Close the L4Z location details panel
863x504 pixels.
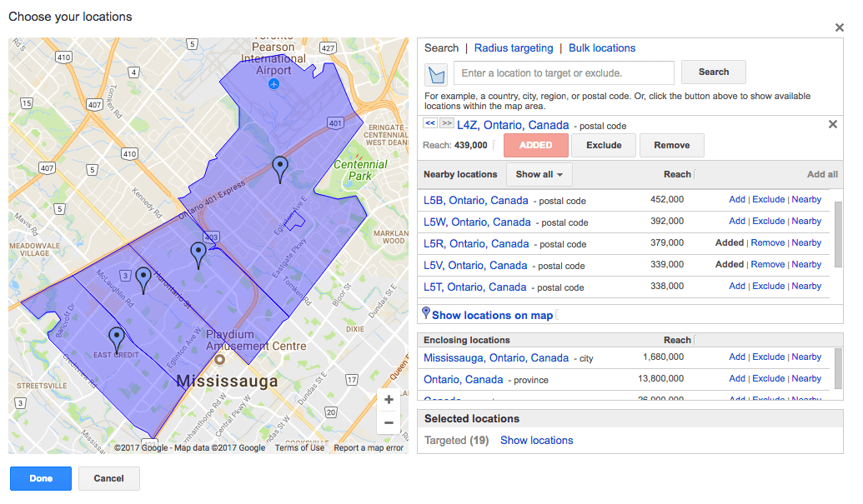(833, 124)
